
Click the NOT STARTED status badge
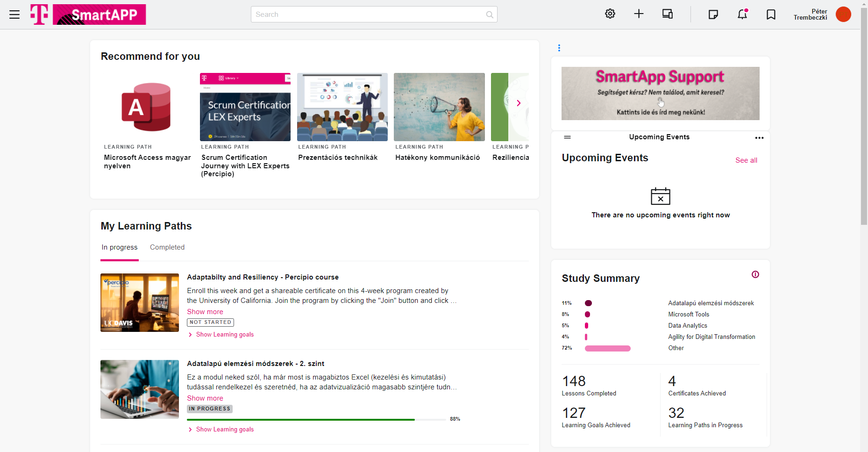(210, 323)
